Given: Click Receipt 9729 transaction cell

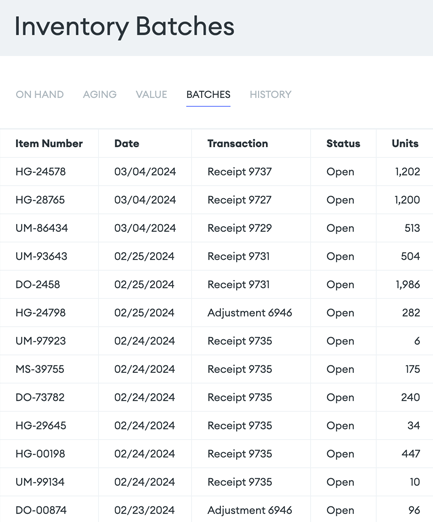Looking at the screenshot, I should tap(240, 228).
